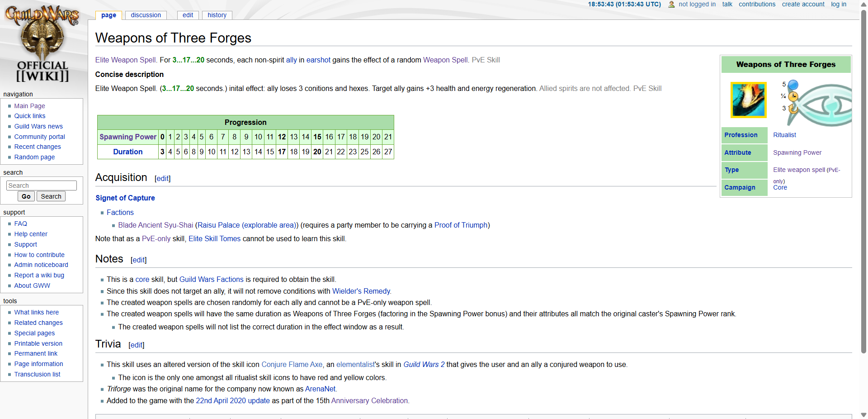Edit the Notes section
The image size is (868, 419).
(139, 260)
